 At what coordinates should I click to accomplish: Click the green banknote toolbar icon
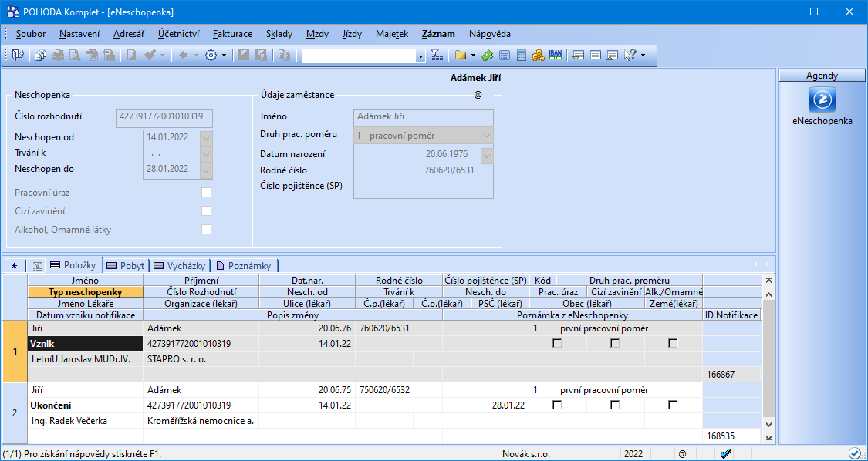[487, 55]
